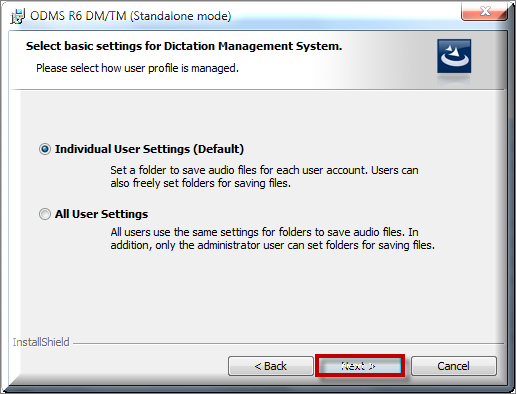This screenshot has height=394, width=516.
Task: Cancel the installation
Action: [x=454, y=366]
